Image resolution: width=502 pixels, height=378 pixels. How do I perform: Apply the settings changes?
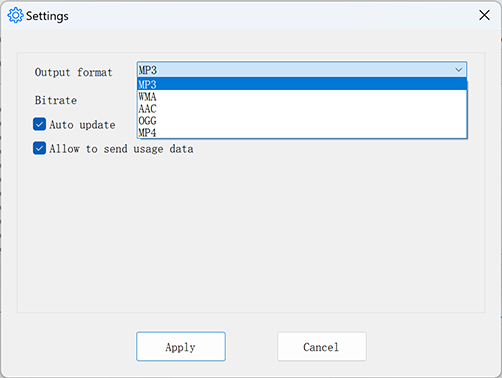181,346
